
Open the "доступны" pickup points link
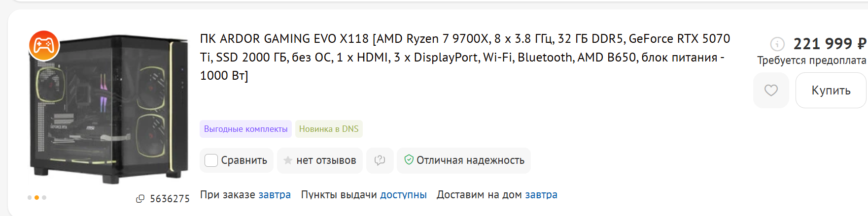pos(403,195)
